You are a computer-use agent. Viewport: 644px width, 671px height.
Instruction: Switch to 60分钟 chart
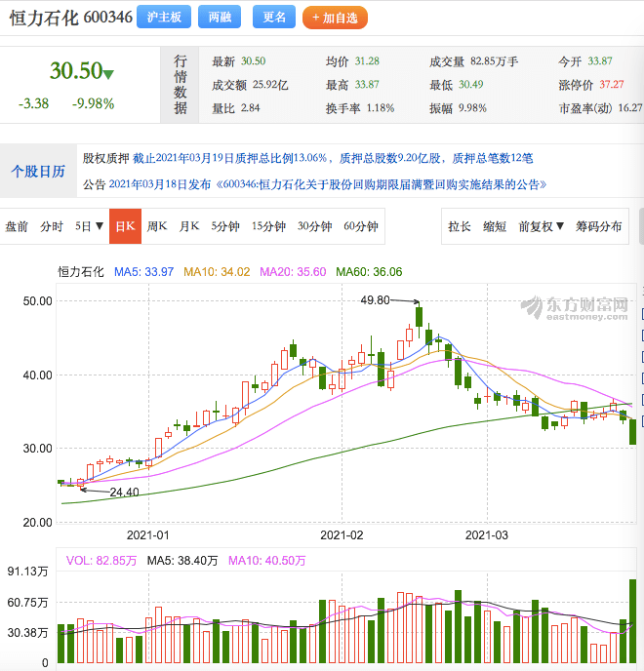360,226
